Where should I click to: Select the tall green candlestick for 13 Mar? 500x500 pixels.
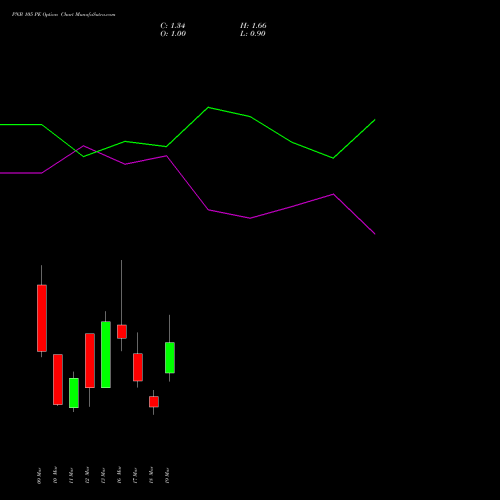point(106,354)
